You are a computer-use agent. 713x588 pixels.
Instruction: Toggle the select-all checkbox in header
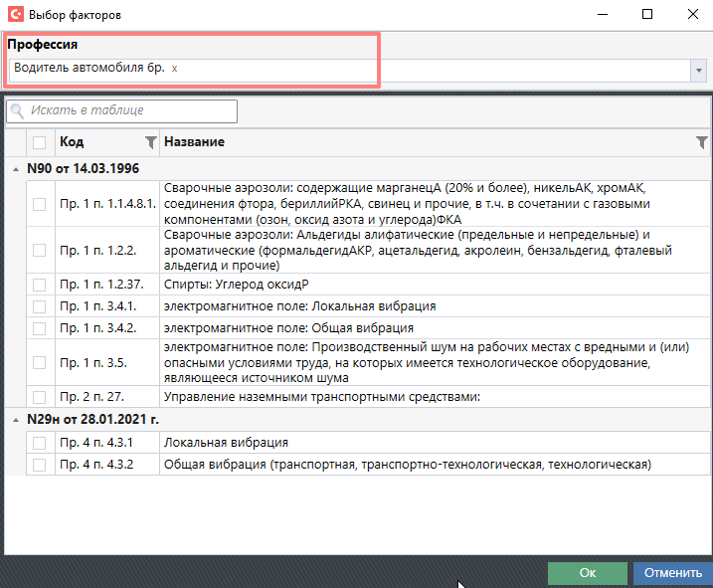pos(39,142)
